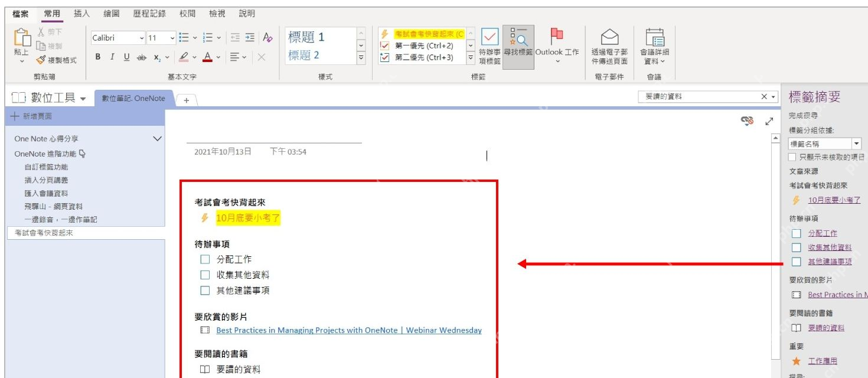This screenshot has height=378, width=868.
Task: Open the Best Practices webinar link on the page
Action: coord(349,330)
